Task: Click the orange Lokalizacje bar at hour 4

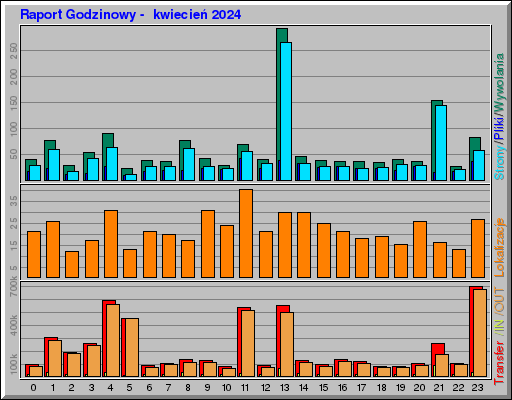Action: coord(111,244)
